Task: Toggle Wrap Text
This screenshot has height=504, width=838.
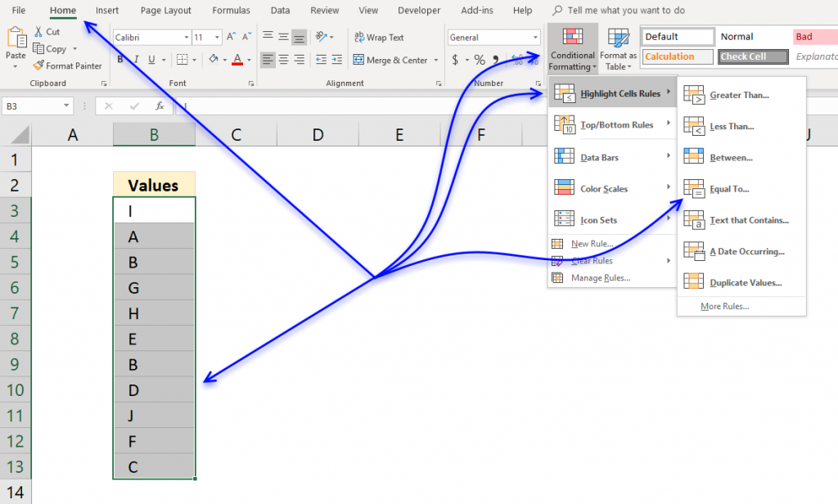Action: point(378,37)
